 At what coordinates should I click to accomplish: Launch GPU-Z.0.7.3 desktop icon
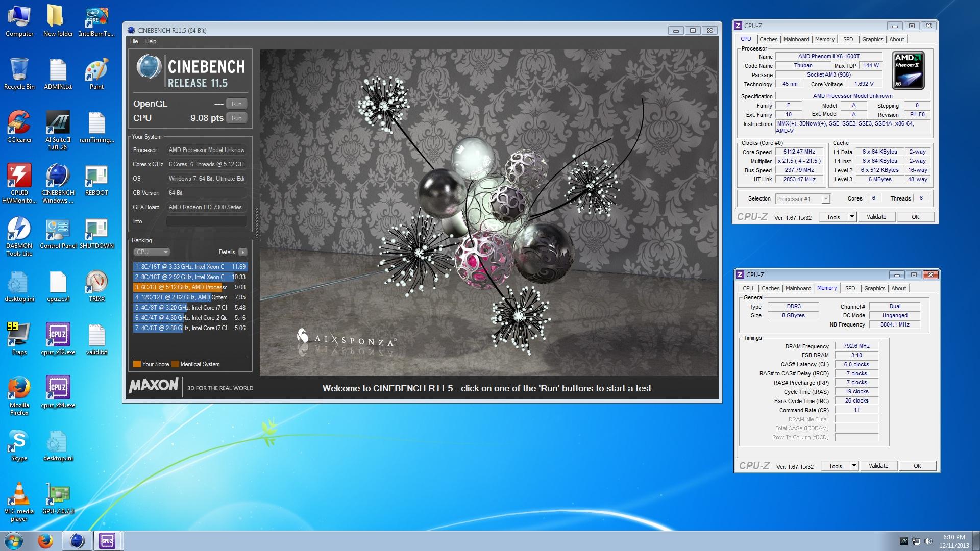pyautogui.click(x=58, y=499)
